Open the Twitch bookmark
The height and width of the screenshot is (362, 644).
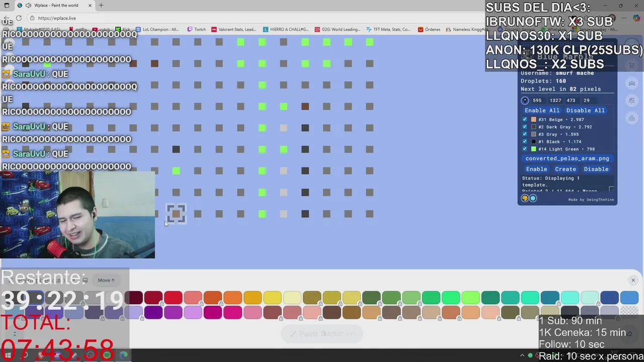(197, 29)
